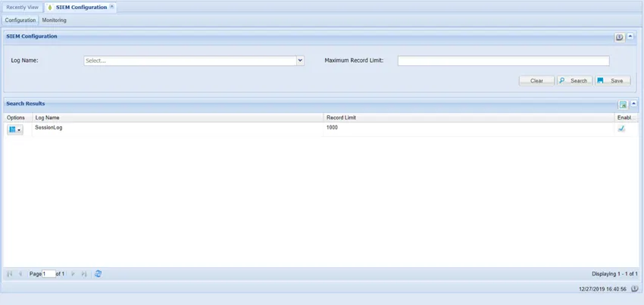The height and width of the screenshot is (305, 644).
Task: Collapse the Search Results panel
Action: pos(633,104)
